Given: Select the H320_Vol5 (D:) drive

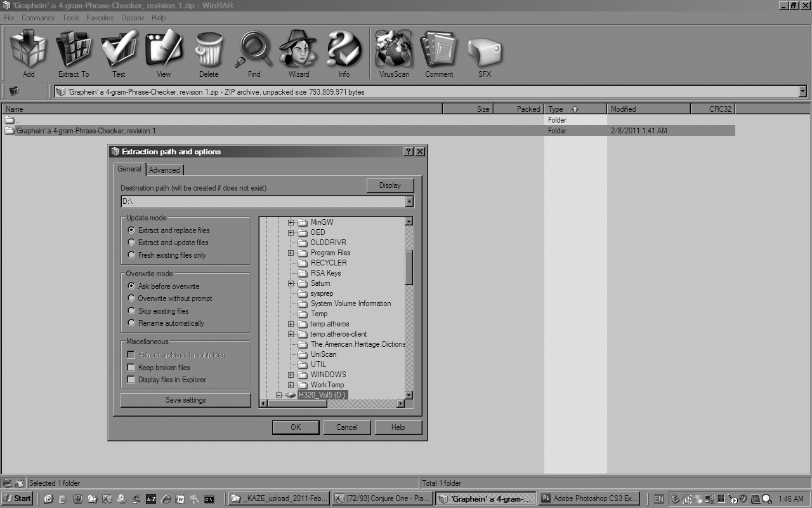Looking at the screenshot, I should pos(322,395).
